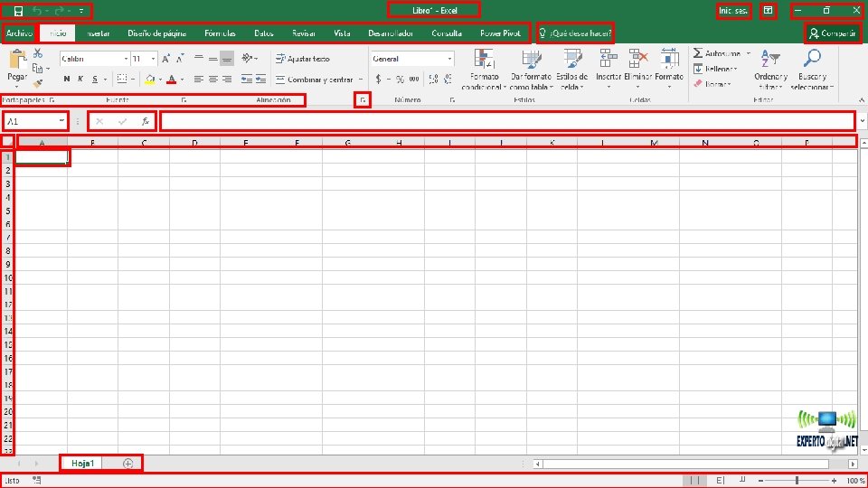The width and height of the screenshot is (868, 488).
Task: Decrease the indent level
Action: click(246, 80)
